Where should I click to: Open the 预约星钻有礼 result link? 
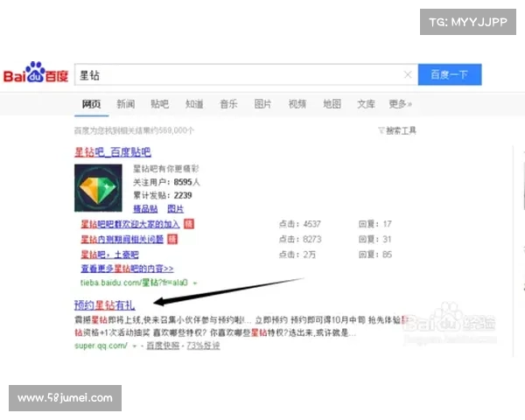(104, 305)
